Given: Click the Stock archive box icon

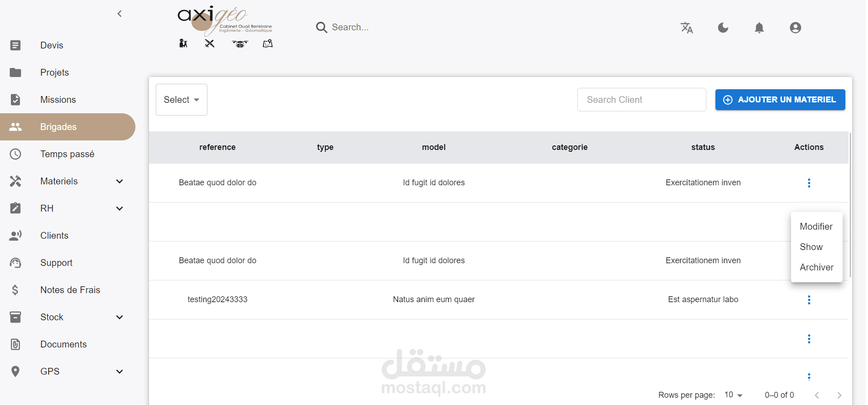Looking at the screenshot, I should 15,317.
